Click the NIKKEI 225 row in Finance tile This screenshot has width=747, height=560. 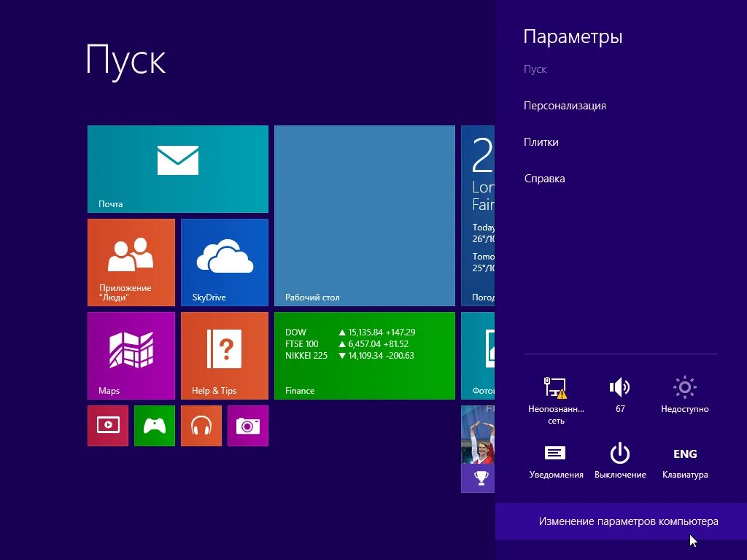[x=349, y=356]
